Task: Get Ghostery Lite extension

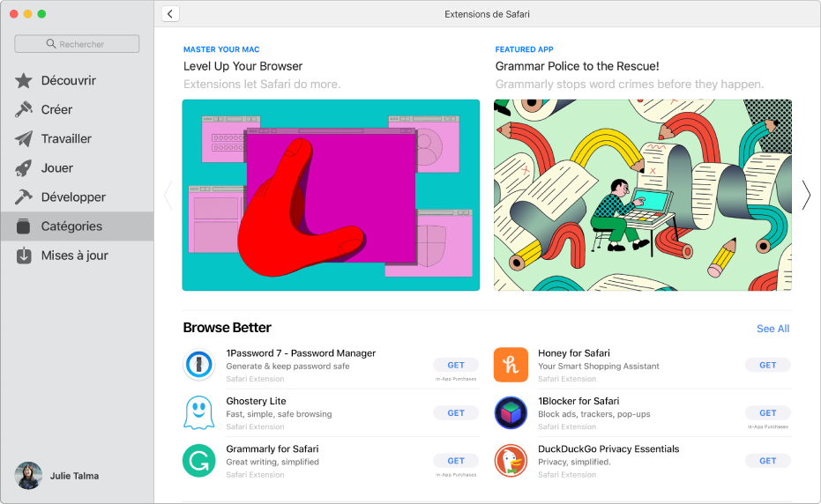Action: 456,413
